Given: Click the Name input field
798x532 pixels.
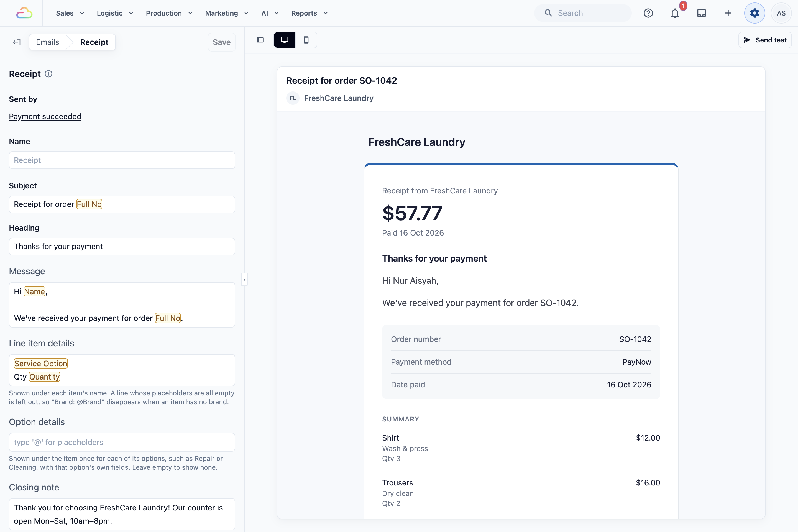Looking at the screenshot, I should point(122,160).
